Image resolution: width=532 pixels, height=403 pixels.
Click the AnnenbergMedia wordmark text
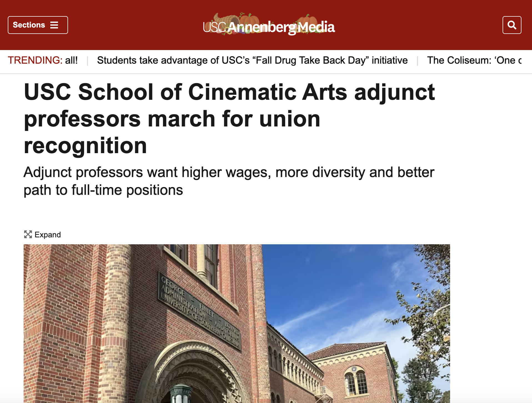(281, 28)
